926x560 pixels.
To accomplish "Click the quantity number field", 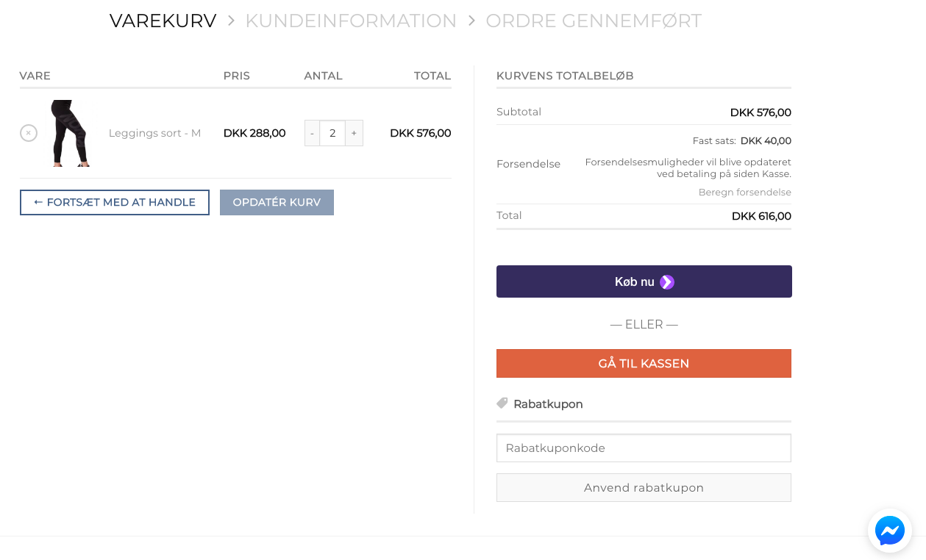I will (x=332, y=133).
